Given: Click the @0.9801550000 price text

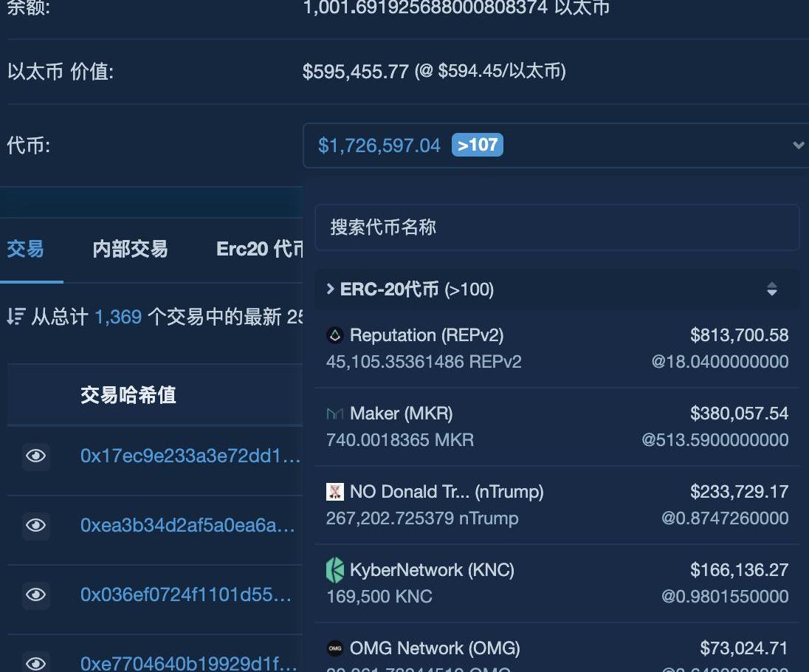Looking at the screenshot, I should coord(725,597).
